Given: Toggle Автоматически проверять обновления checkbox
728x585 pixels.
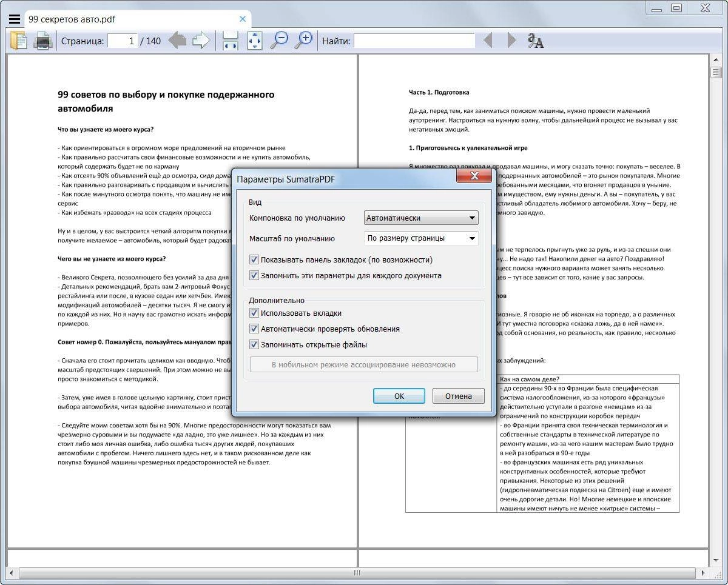Looking at the screenshot, I should click(x=254, y=329).
